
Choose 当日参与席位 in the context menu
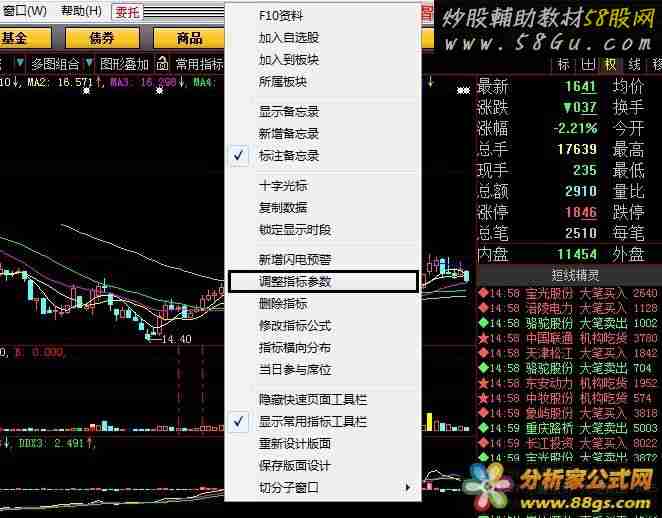(323, 369)
